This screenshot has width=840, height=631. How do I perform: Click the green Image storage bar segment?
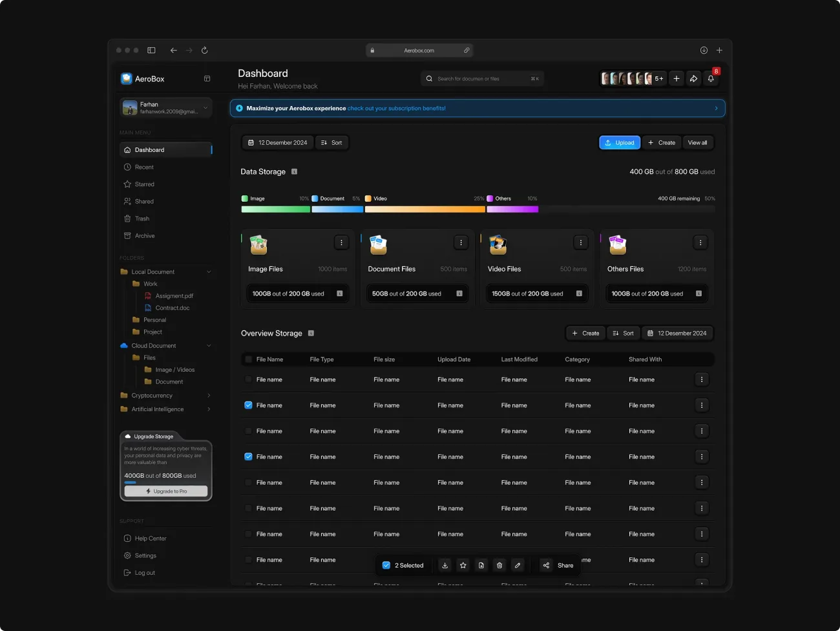coord(275,209)
